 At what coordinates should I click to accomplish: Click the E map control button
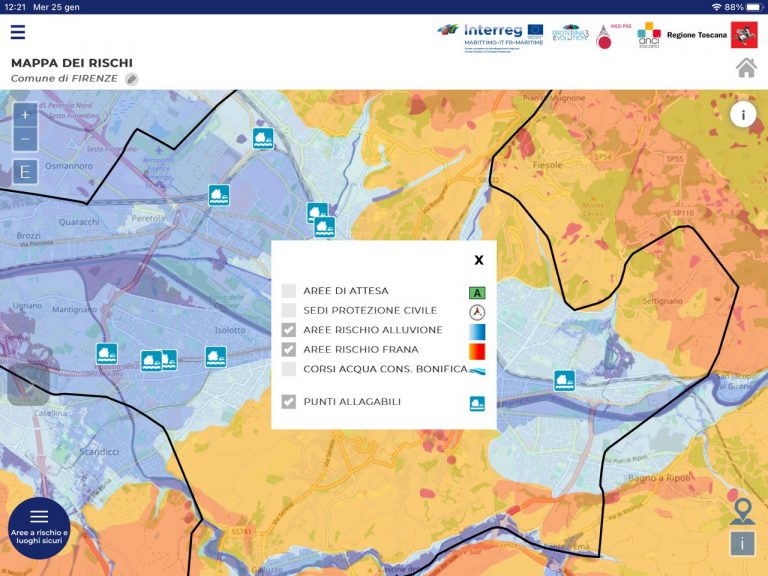25,171
